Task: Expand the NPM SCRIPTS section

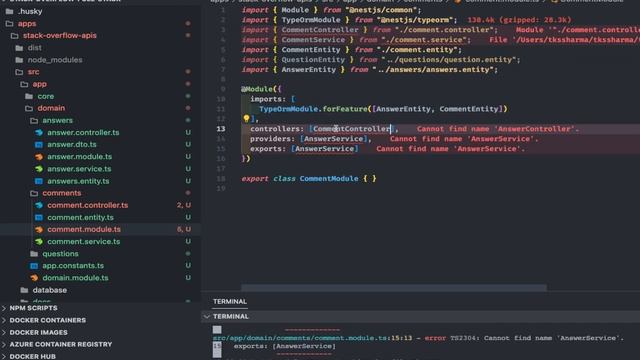Action: coord(4,308)
